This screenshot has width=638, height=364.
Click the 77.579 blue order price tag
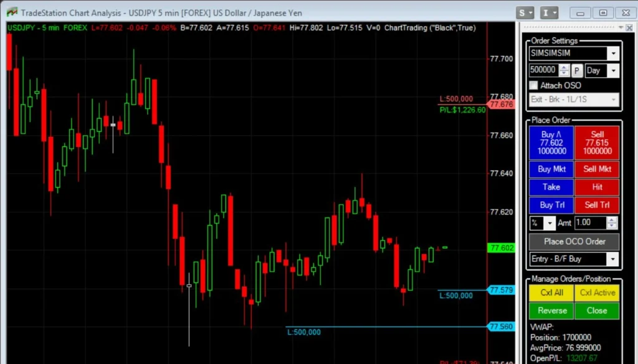[x=502, y=290]
